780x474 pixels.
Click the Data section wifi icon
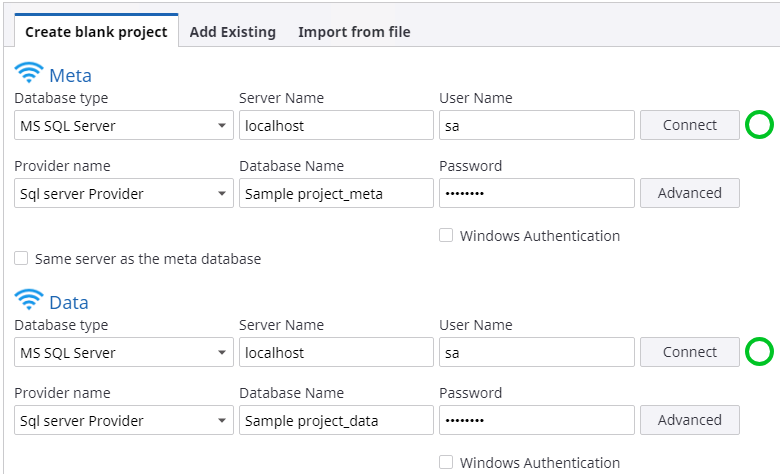(x=29, y=299)
